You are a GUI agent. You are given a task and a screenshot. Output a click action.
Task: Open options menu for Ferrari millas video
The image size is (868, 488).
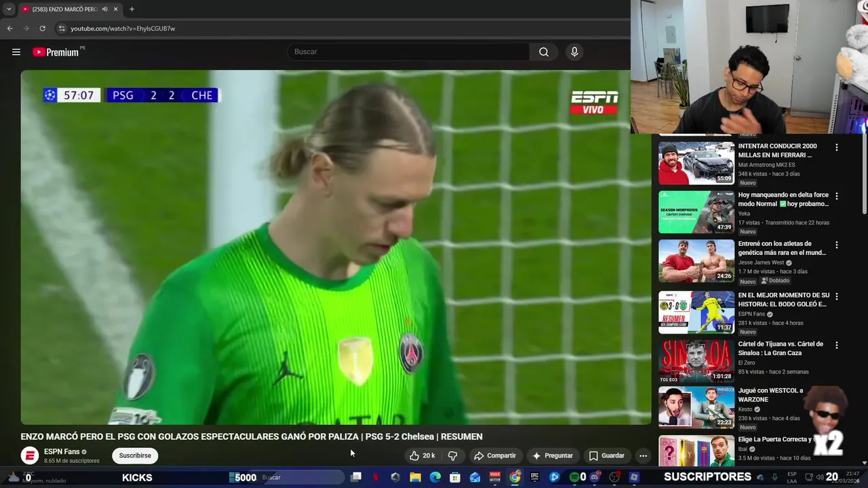pos(837,147)
